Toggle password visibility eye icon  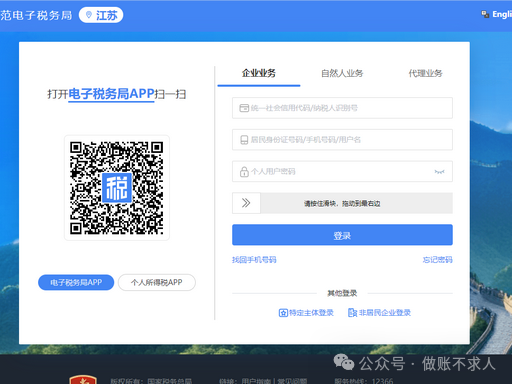[439, 172]
